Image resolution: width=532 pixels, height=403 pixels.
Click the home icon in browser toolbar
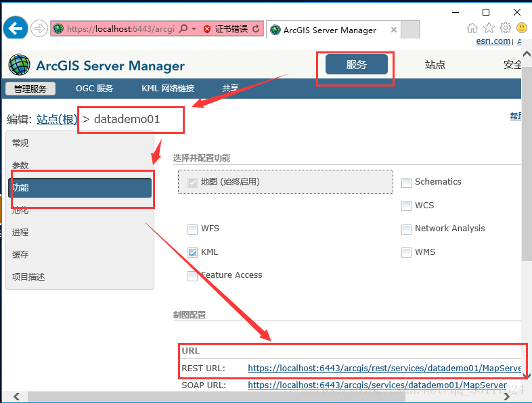(472, 28)
